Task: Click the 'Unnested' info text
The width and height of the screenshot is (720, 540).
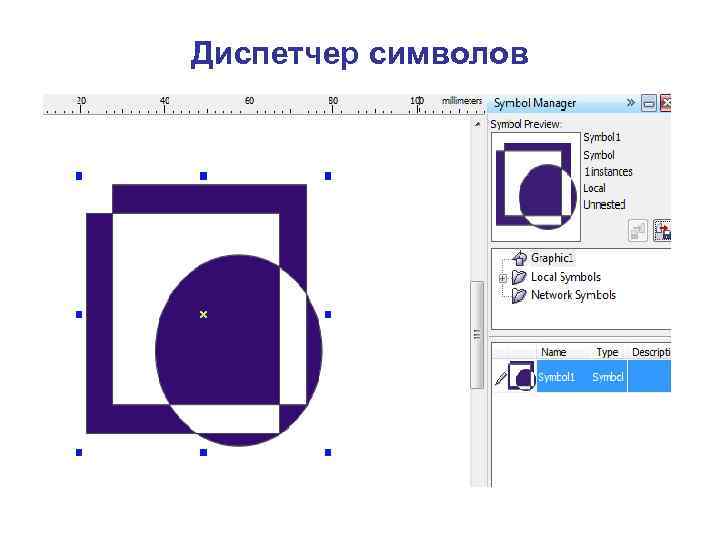Action: point(604,204)
